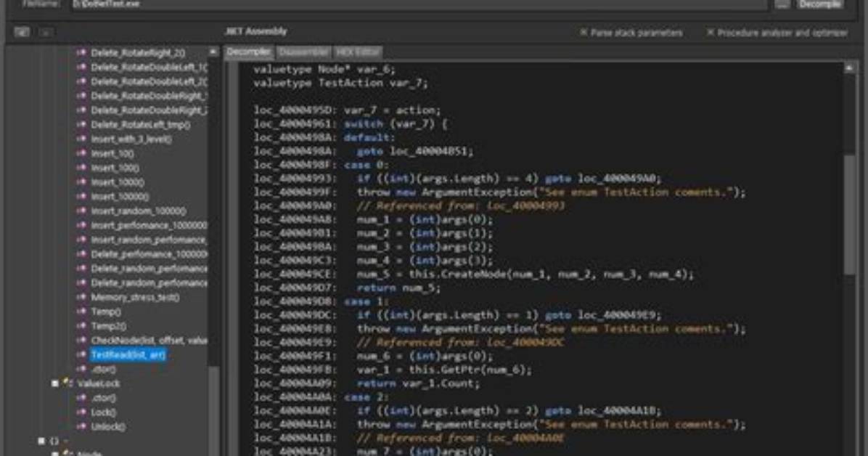Select Insert_random_perfomance_ method in tree
Screen dimensions: 868x456
pos(149,240)
